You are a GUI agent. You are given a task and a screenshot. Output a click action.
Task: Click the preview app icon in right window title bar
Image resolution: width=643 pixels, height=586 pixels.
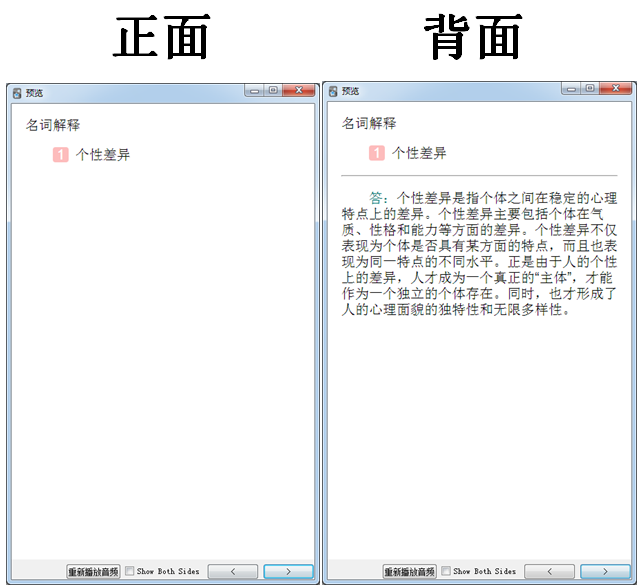click(x=333, y=91)
